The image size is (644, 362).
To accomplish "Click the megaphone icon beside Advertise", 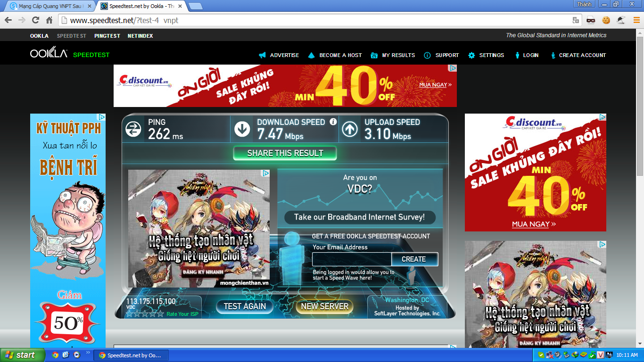I will (x=263, y=55).
